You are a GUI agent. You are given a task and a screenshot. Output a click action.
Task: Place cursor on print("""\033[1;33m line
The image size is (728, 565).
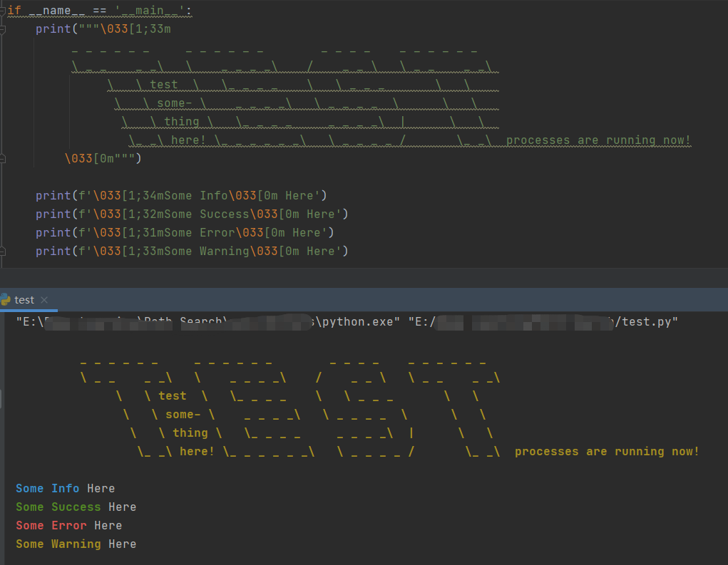click(103, 28)
